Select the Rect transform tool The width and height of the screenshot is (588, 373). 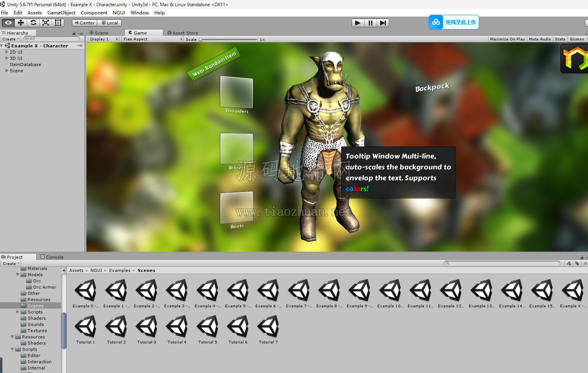tap(58, 23)
